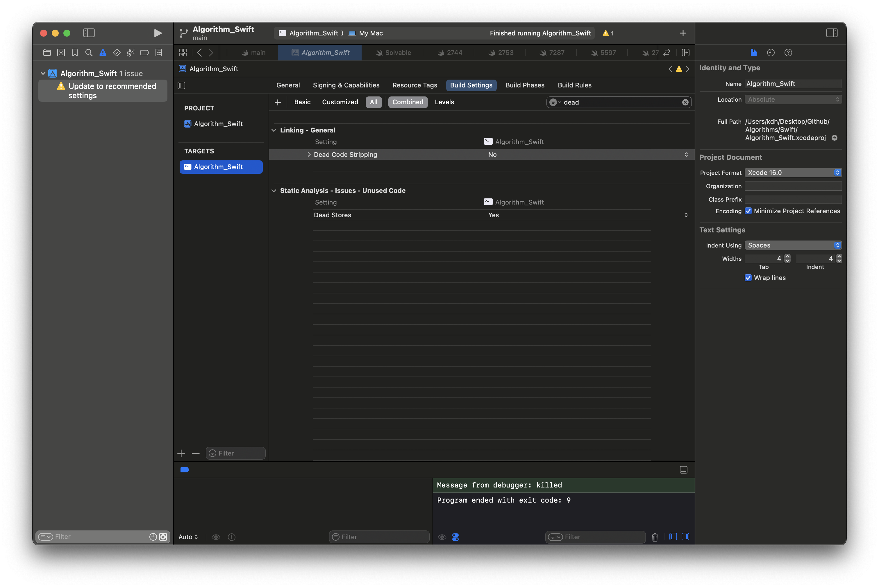Screen dimensions: 879x588
Task: Show the File inspector icon
Action: 753,53
